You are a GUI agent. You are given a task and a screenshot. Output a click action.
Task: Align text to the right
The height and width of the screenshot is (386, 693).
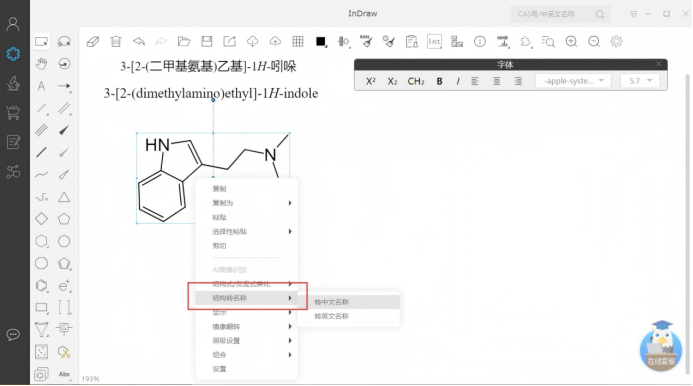(518, 81)
